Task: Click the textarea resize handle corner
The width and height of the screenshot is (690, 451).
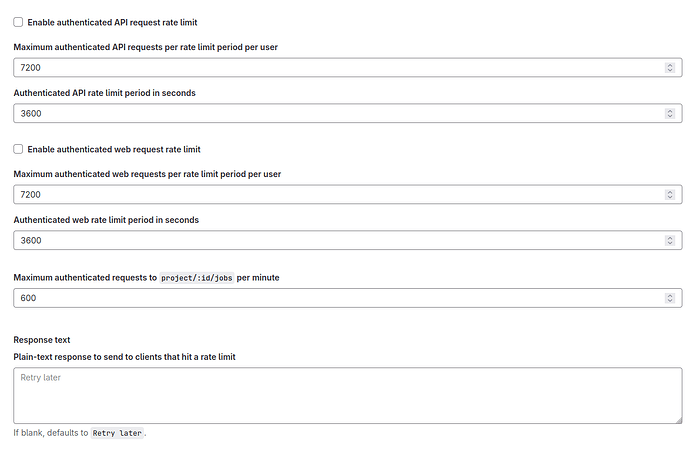Action: pyautogui.click(x=677, y=418)
